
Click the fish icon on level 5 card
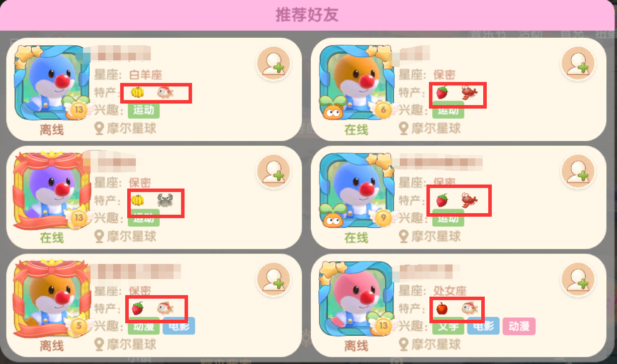coord(165,308)
